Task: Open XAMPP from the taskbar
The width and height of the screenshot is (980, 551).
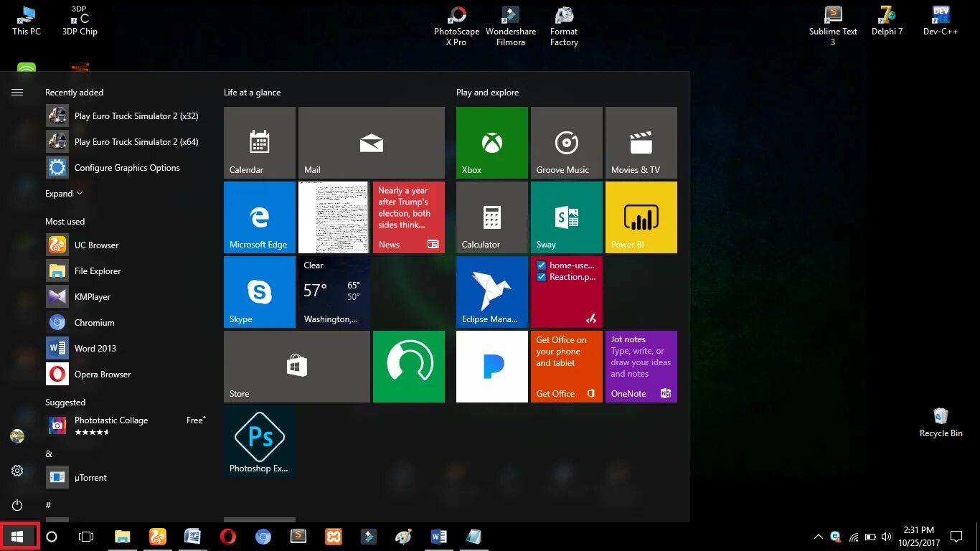Action: pos(334,537)
